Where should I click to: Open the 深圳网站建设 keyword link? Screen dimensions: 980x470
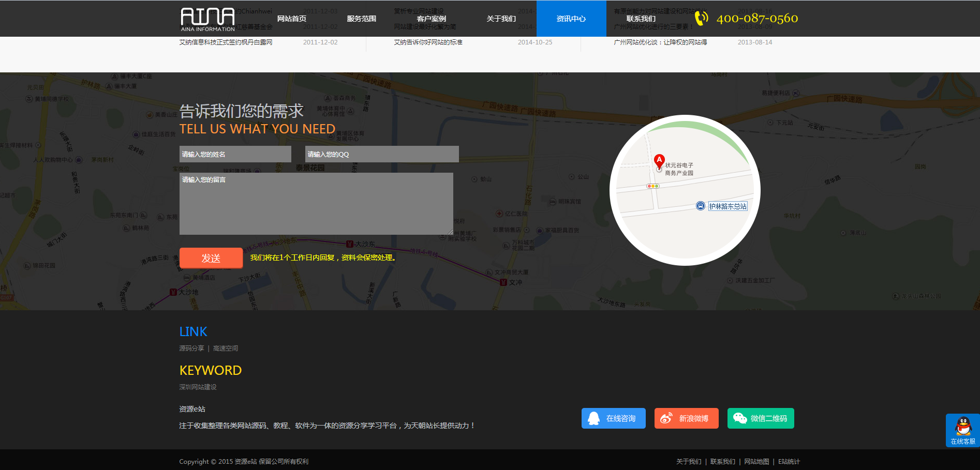click(x=198, y=387)
